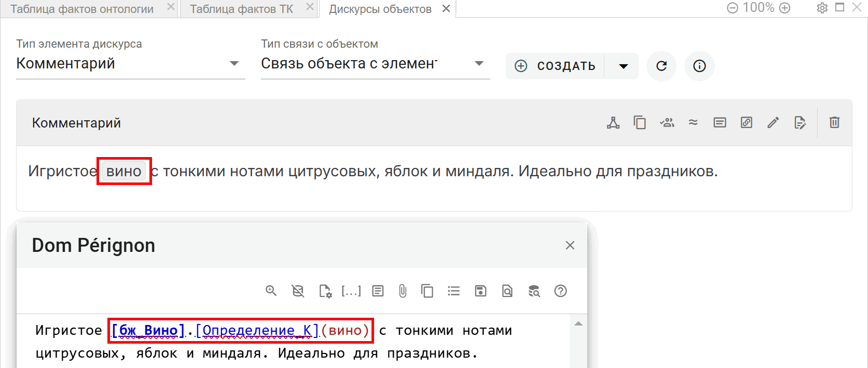Open the Тип элемента дискурса dropdown

click(131, 64)
